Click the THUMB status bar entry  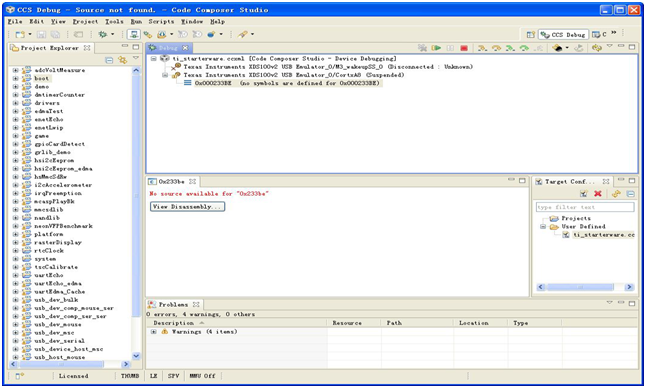pos(130,376)
